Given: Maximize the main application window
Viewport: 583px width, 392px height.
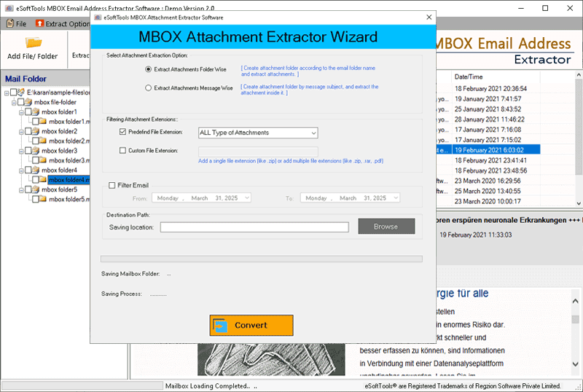Looking at the screenshot, I should pyautogui.click(x=545, y=8).
